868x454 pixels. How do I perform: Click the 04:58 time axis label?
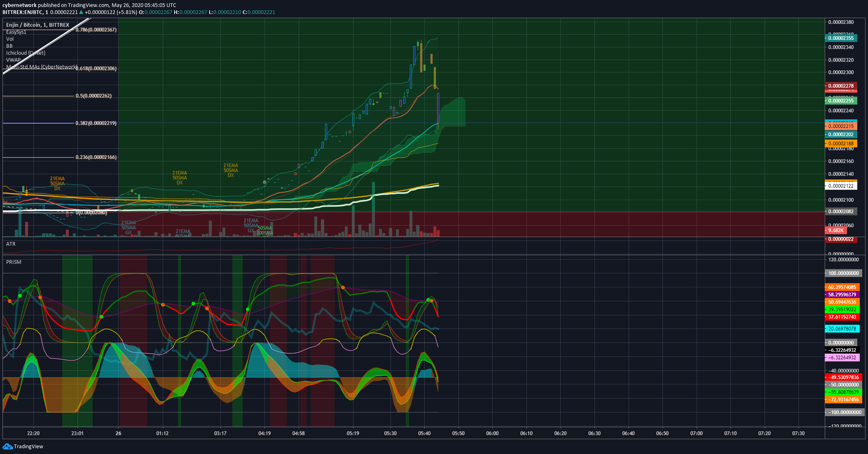click(299, 433)
